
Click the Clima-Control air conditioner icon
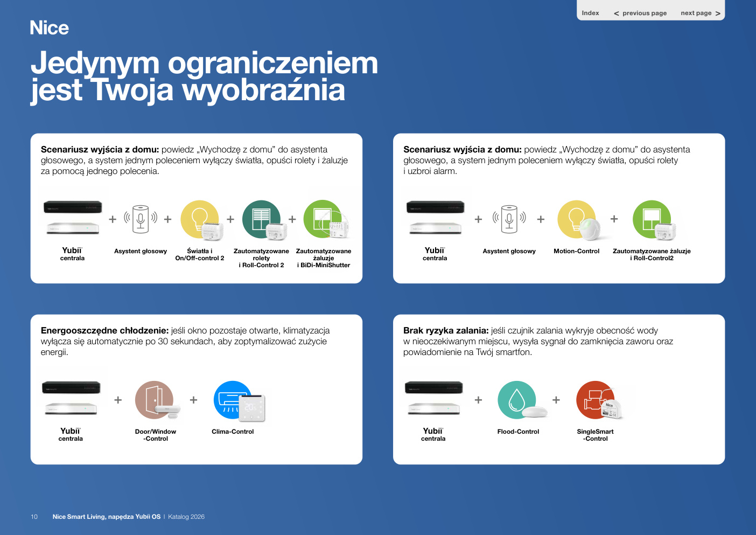coord(239,401)
